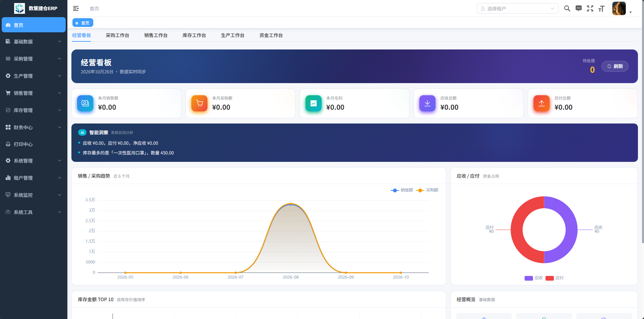The width and height of the screenshot is (644, 319).
Task: Click the 销售管理 cart icon
Action: (x=8, y=93)
